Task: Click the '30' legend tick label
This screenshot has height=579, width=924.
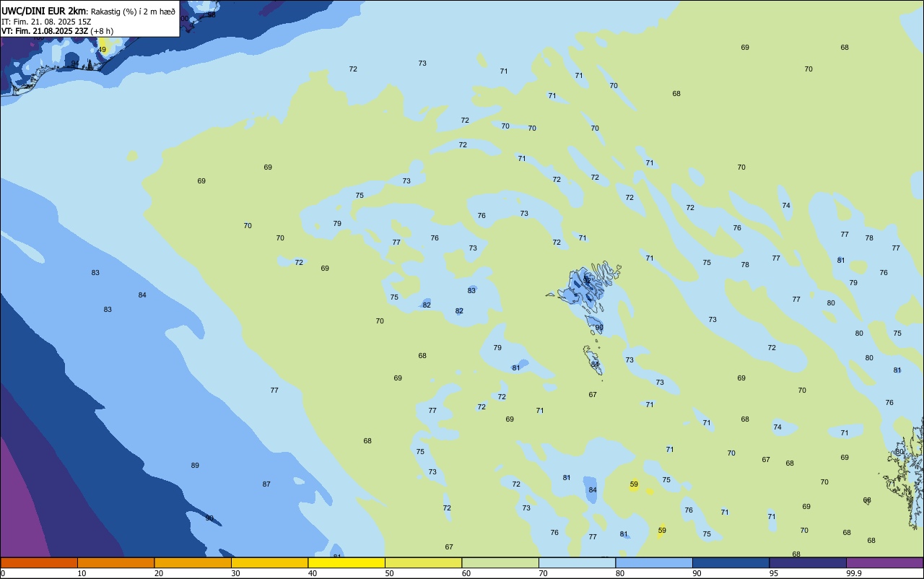Action: coord(235,573)
